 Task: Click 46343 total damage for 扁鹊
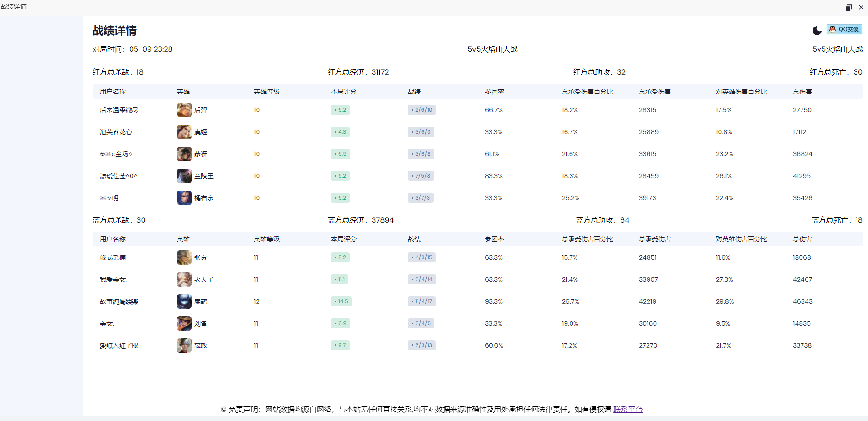[802, 301]
